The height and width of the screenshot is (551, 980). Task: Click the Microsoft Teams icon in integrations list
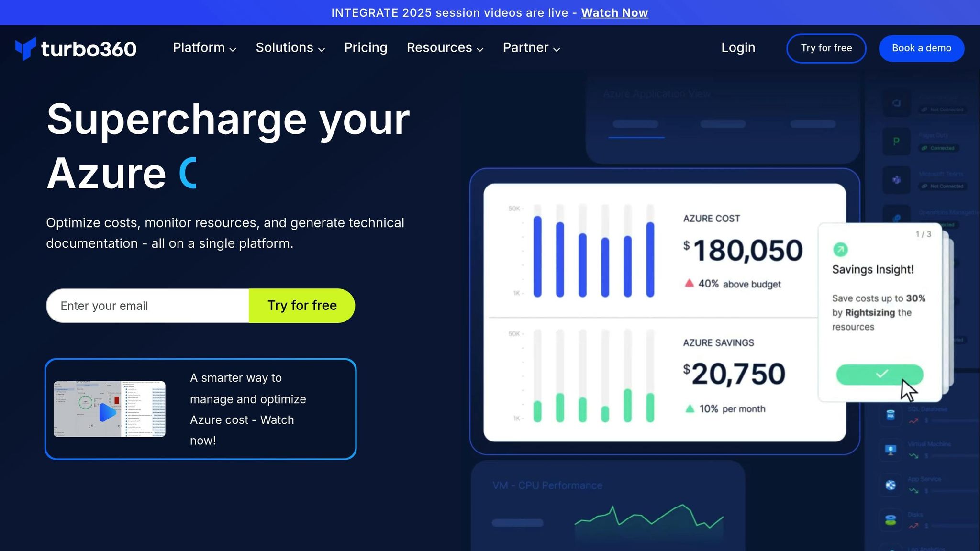tap(896, 180)
